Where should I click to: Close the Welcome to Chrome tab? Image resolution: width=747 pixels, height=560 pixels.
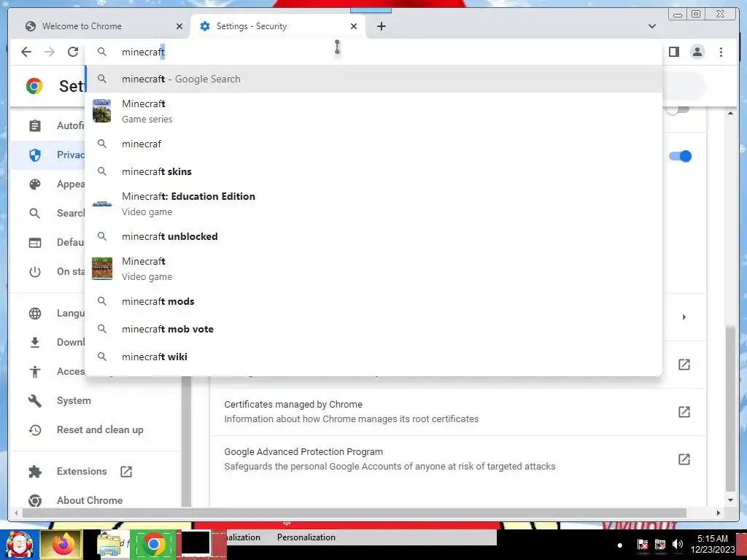click(179, 26)
